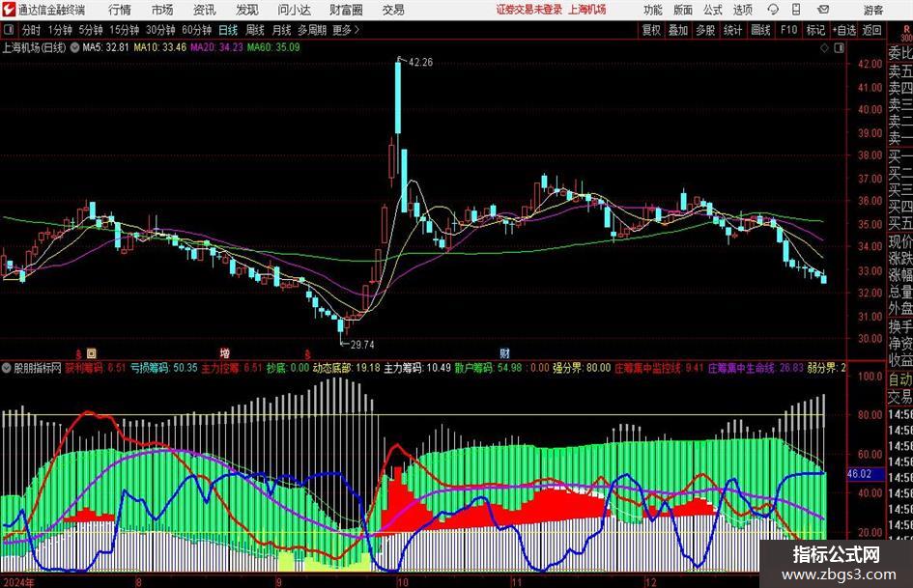Click the 42.26 high price label
The height and width of the screenshot is (588, 913).
[420, 63]
